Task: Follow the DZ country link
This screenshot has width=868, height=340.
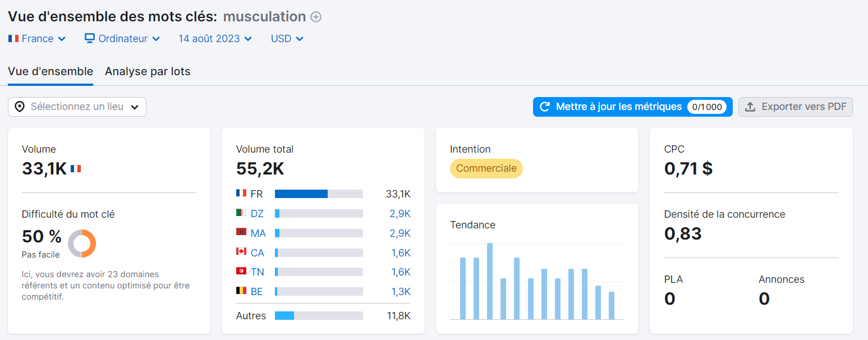Action: (257, 214)
